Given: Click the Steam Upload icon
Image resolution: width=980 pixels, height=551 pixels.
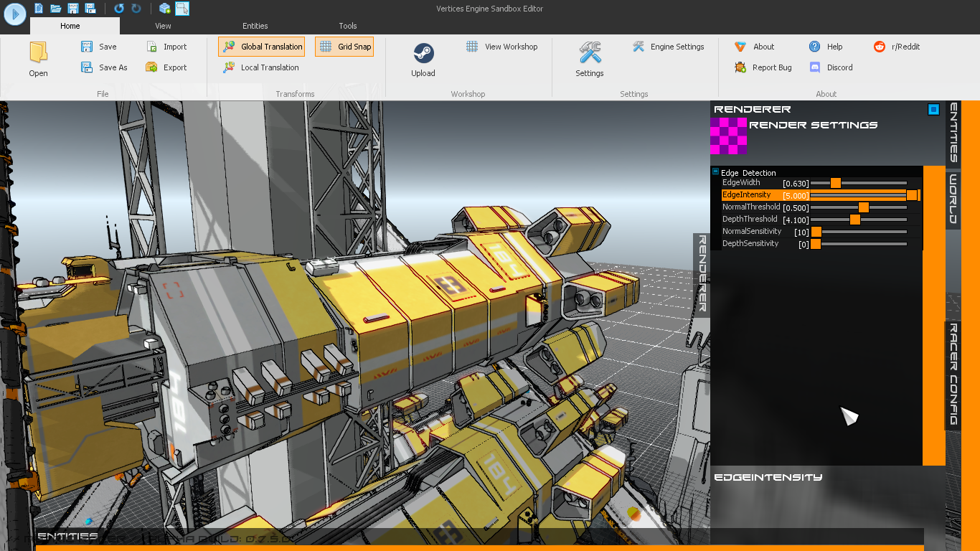Looking at the screenshot, I should coord(423,54).
